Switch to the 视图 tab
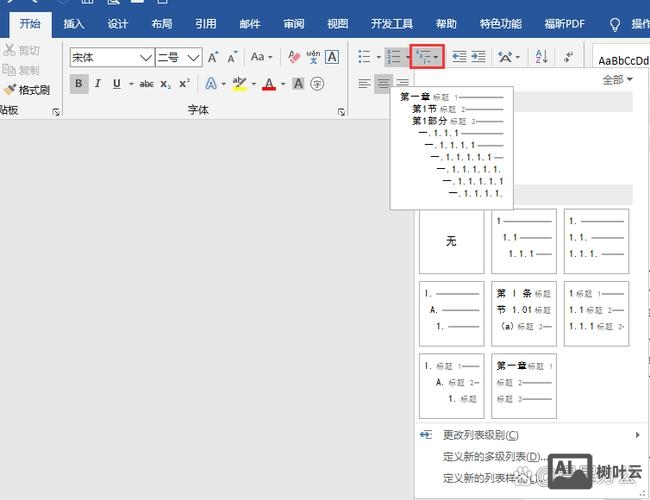 [x=337, y=24]
